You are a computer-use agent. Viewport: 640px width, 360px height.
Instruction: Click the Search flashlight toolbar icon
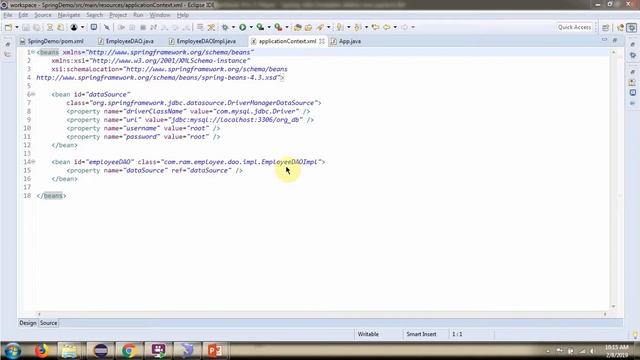(320, 27)
